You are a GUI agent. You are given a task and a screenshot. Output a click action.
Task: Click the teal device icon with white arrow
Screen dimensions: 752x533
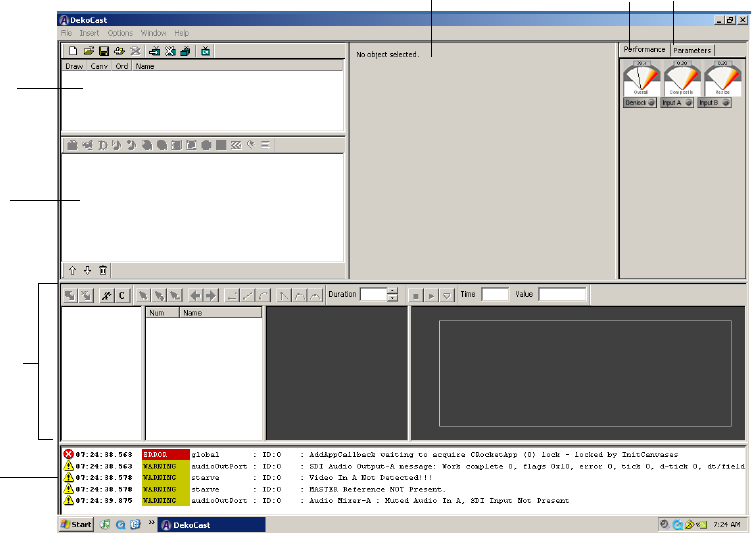154,51
